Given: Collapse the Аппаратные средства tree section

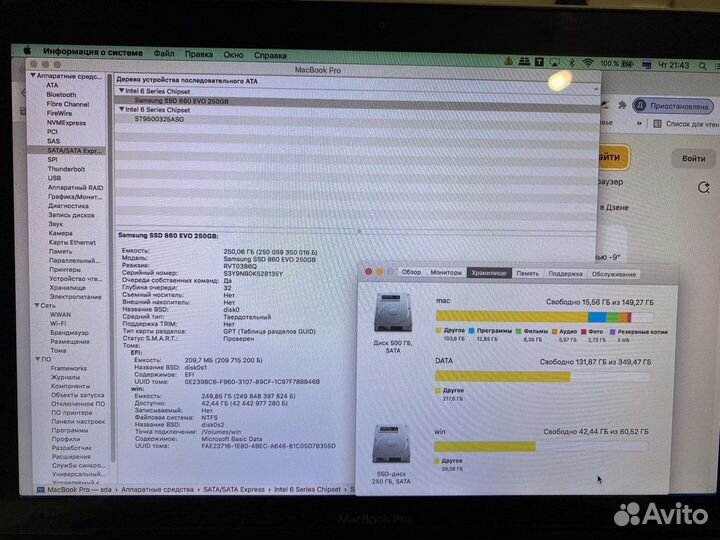Looking at the screenshot, I should point(33,76).
